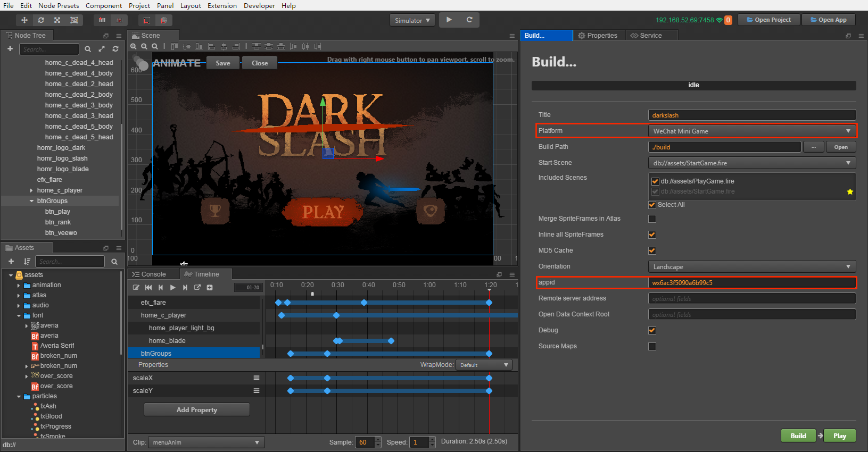Image resolution: width=868 pixels, height=452 pixels.
Task: Select the Rect transform tool
Action: point(74,20)
